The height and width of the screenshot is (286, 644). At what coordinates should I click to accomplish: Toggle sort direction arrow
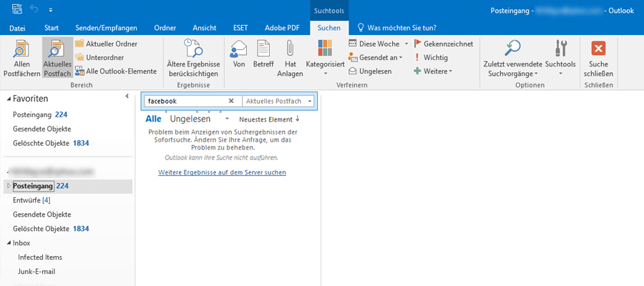click(x=298, y=119)
